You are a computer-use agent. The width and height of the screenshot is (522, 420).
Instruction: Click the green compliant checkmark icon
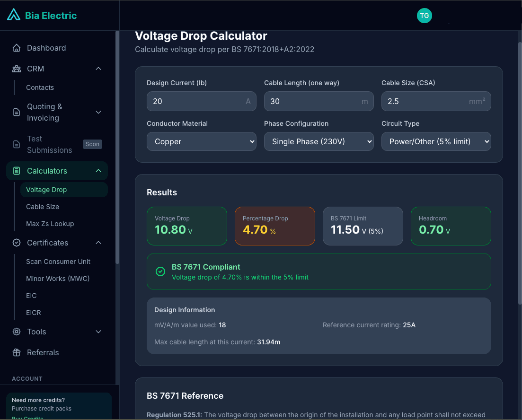[x=160, y=271]
